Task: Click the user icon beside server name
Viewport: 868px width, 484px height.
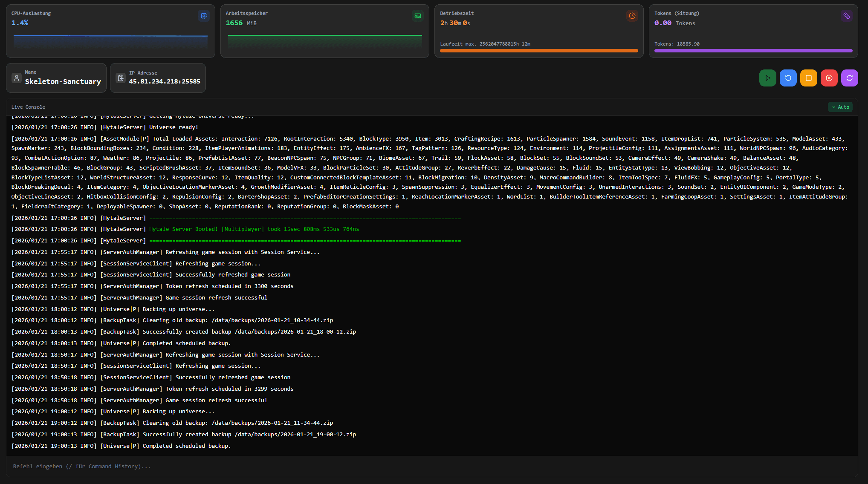Action: pos(17,78)
